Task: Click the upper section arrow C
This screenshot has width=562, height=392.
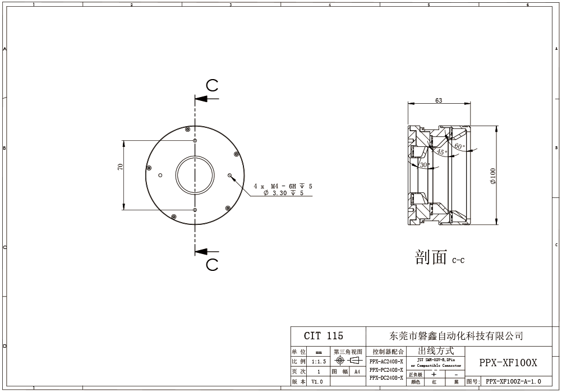Action: click(208, 98)
